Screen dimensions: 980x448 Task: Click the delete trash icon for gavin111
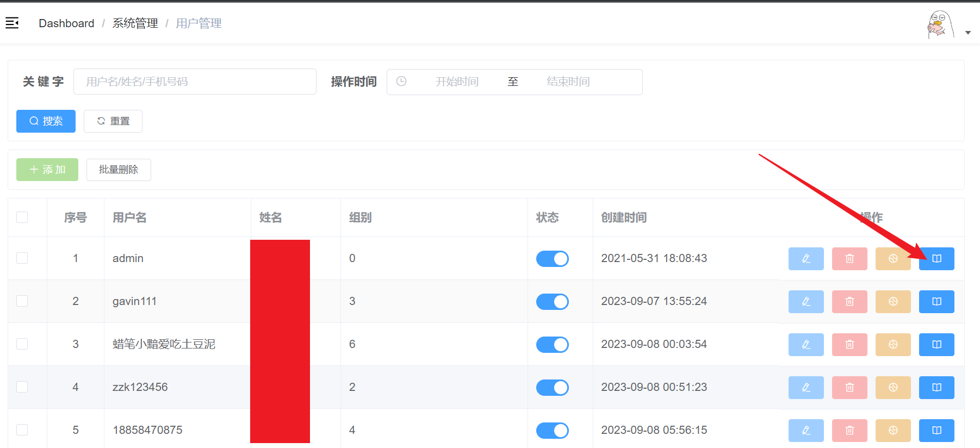[849, 302]
